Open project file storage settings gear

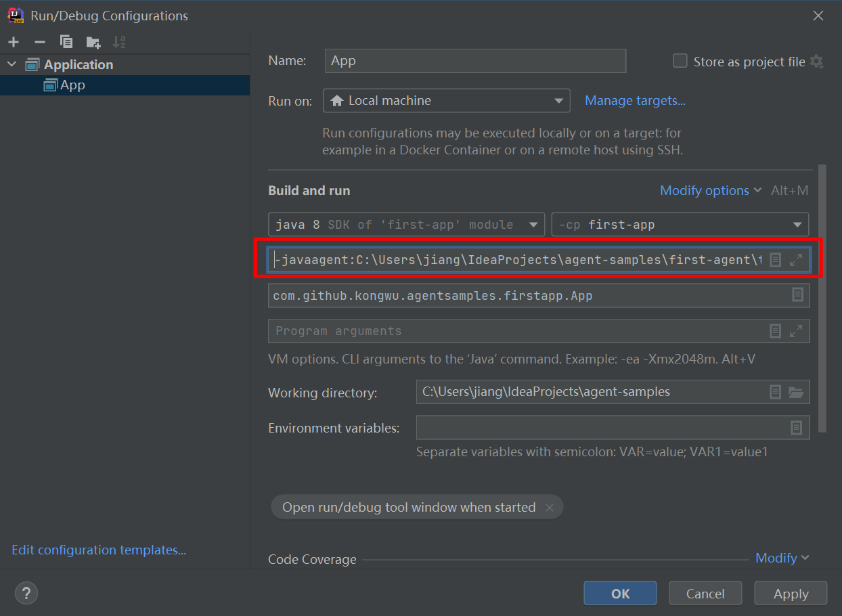817,62
